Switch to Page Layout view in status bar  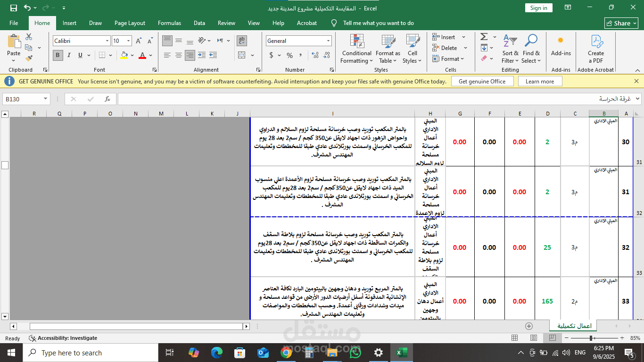(x=533, y=338)
